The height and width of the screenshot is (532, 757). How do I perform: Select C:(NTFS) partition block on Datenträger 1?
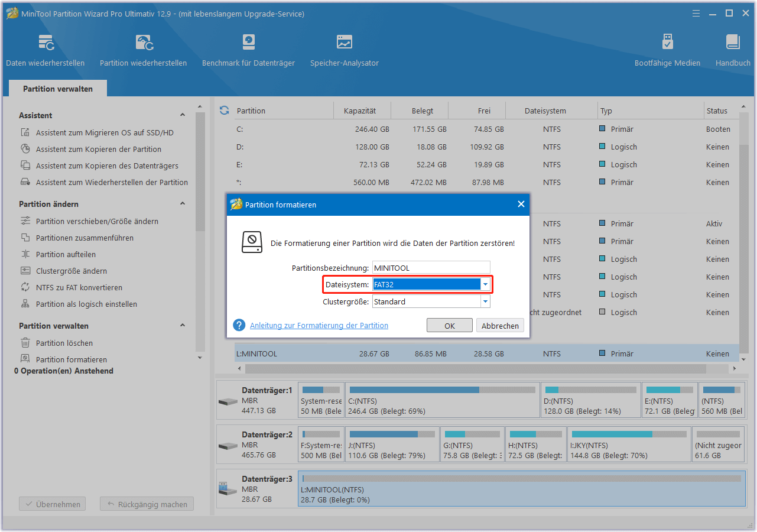click(442, 401)
